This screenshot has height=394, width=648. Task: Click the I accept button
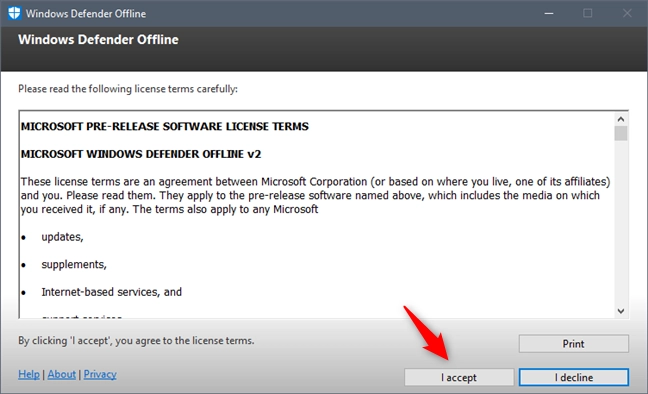(x=459, y=377)
